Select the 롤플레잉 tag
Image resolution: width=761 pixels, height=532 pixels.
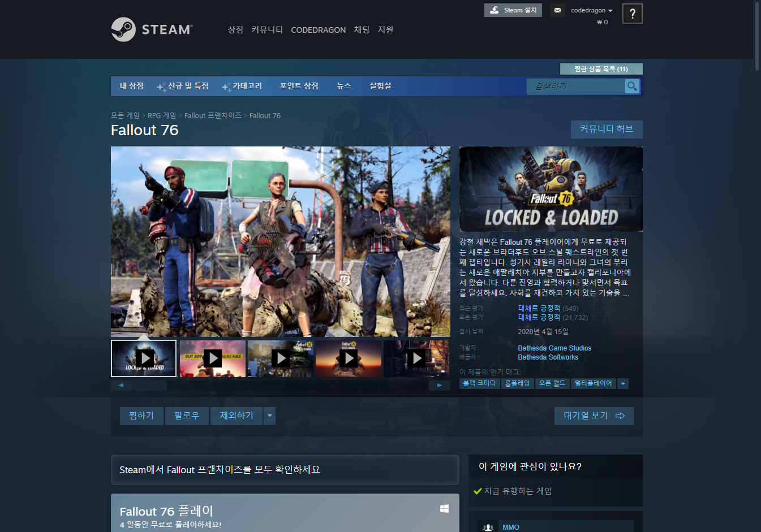pos(517,383)
